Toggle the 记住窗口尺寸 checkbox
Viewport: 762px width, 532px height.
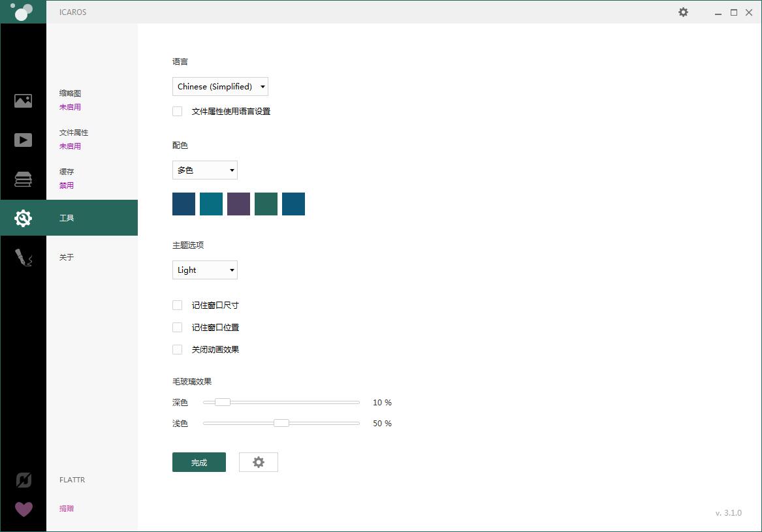(x=178, y=305)
